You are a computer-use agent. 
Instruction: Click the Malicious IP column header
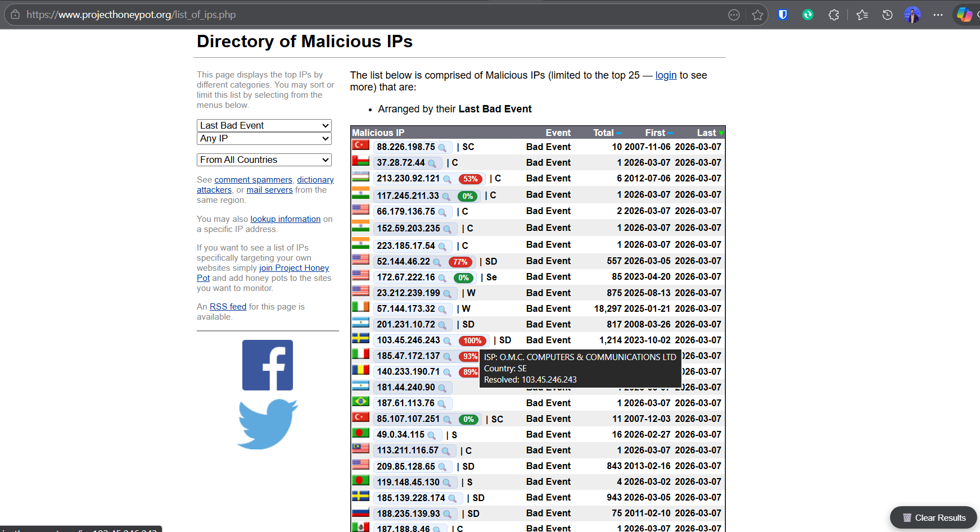[x=378, y=133]
